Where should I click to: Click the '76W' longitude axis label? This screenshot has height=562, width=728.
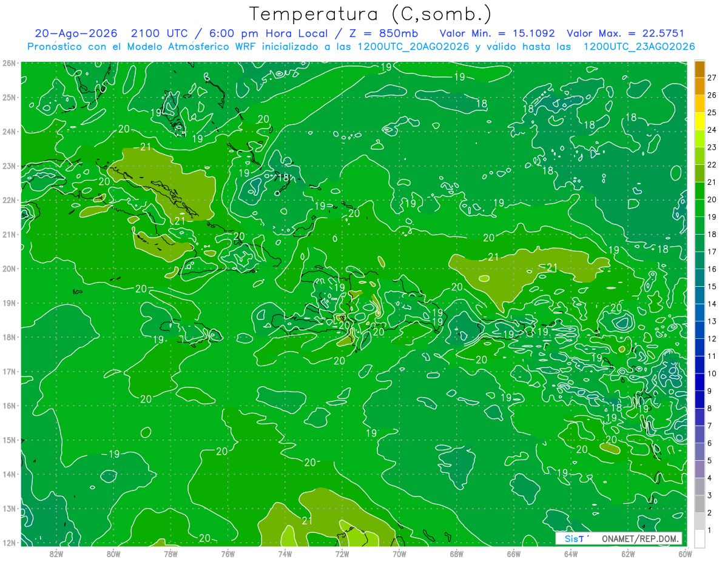coord(228,553)
